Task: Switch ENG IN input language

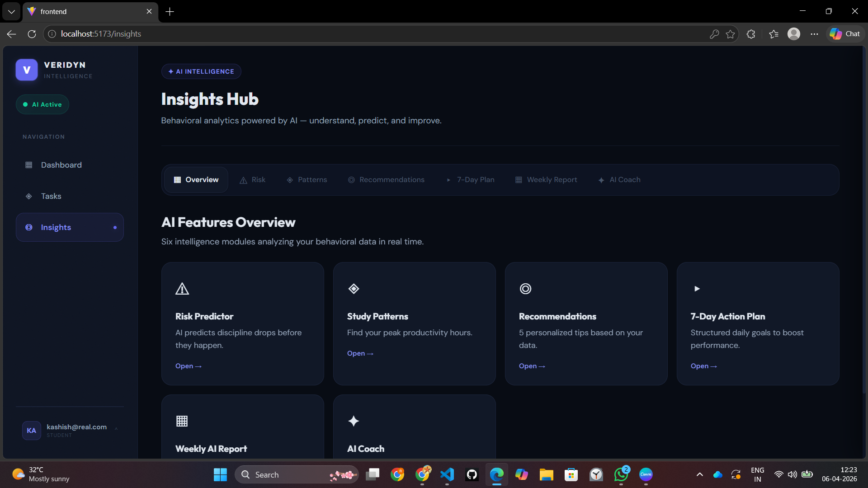Action: click(758, 474)
